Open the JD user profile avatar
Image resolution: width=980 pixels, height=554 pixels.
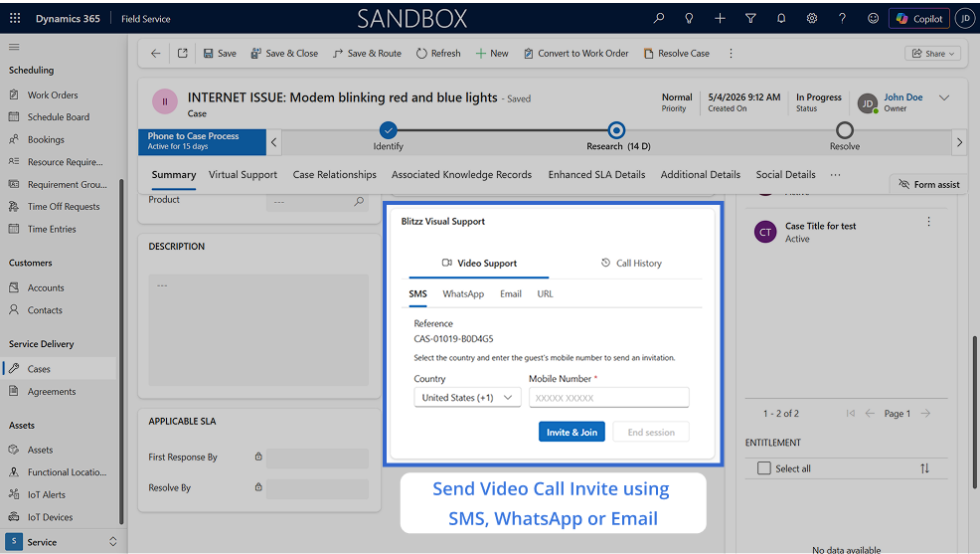965,19
